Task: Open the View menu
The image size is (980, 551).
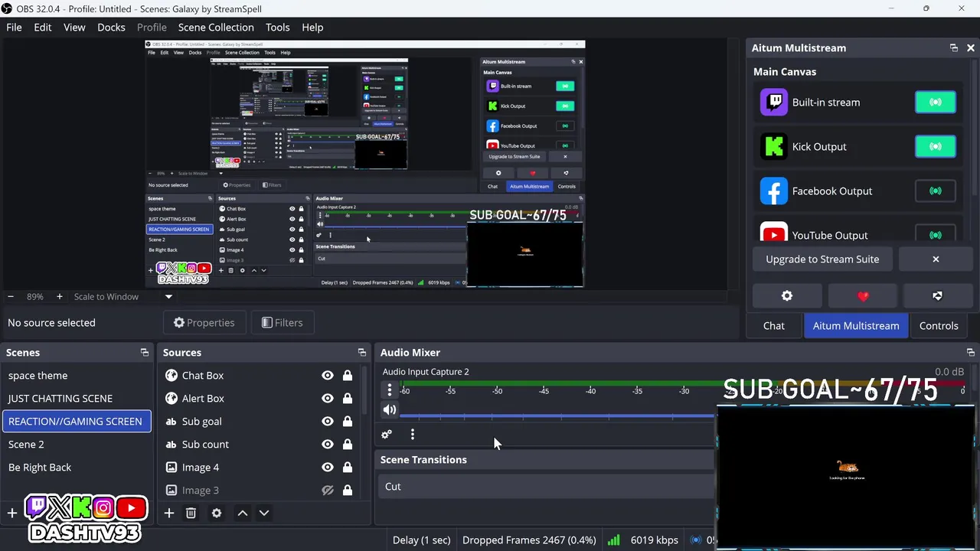Action: (x=74, y=27)
